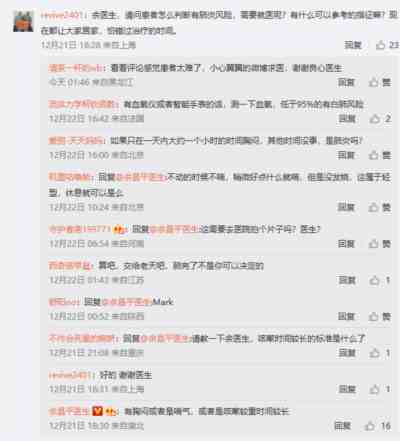The height and width of the screenshot is (441, 400).
Task: Reply to the comment posted 12月22日 16:42
Action: 347,118
